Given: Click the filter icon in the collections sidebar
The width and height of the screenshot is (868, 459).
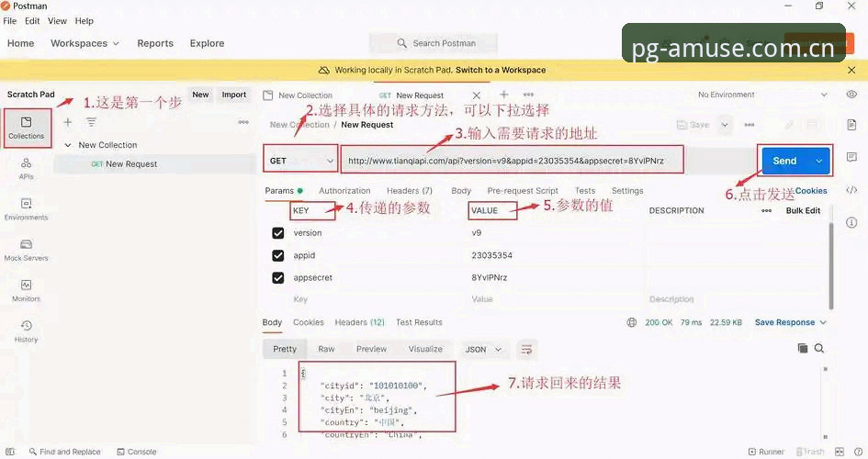Looking at the screenshot, I should pos(91,122).
